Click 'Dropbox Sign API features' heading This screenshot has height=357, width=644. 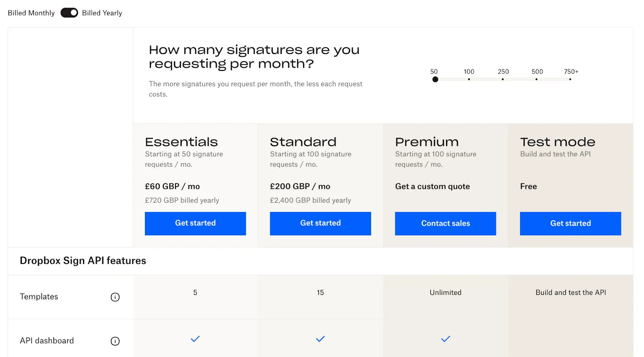tap(83, 261)
